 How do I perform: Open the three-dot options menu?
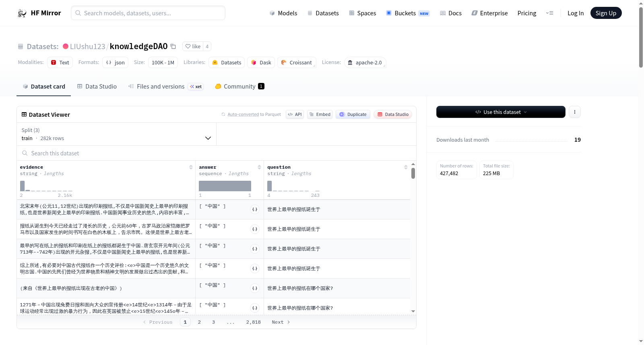(x=575, y=112)
